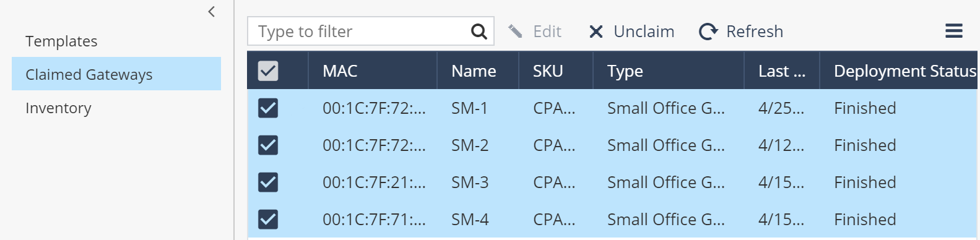Image resolution: width=980 pixels, height=240 pixels.
Task: Click the Edit pencil icon
Action: click(x=515, y=32)
